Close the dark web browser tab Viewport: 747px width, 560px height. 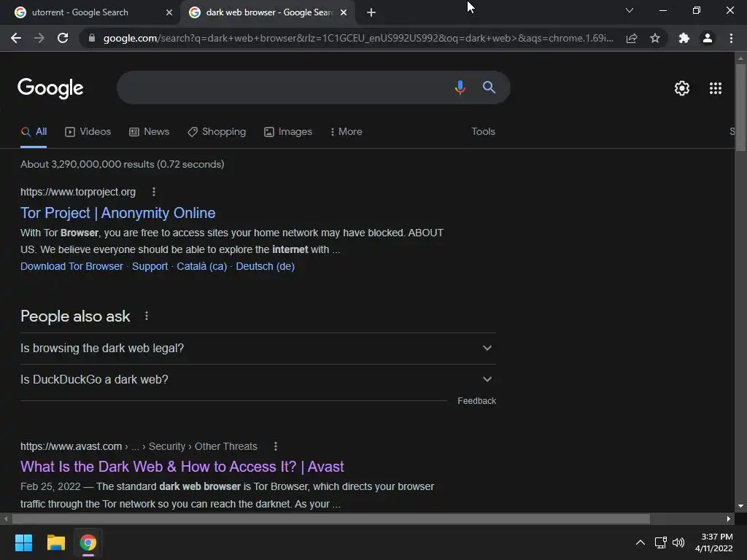pos(344,12)
